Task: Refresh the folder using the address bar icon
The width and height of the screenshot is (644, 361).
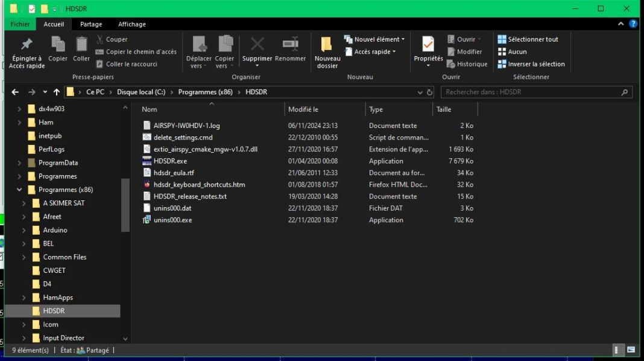Action: click(430, 92)
